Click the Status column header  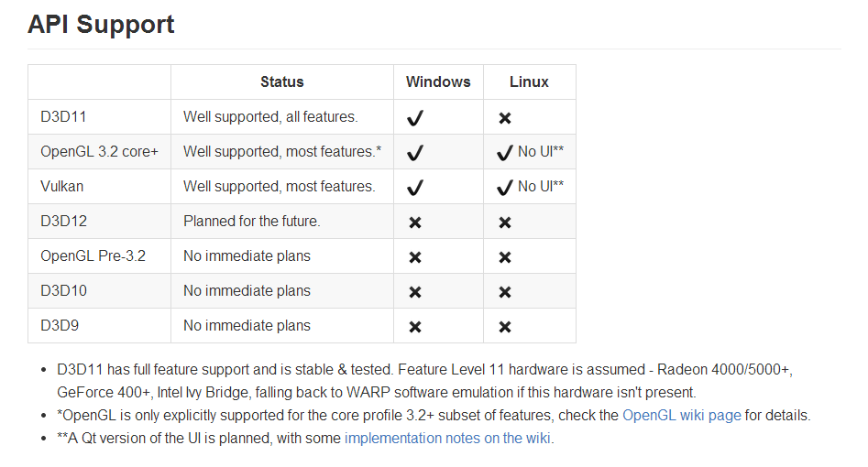(x=282, y=81)
